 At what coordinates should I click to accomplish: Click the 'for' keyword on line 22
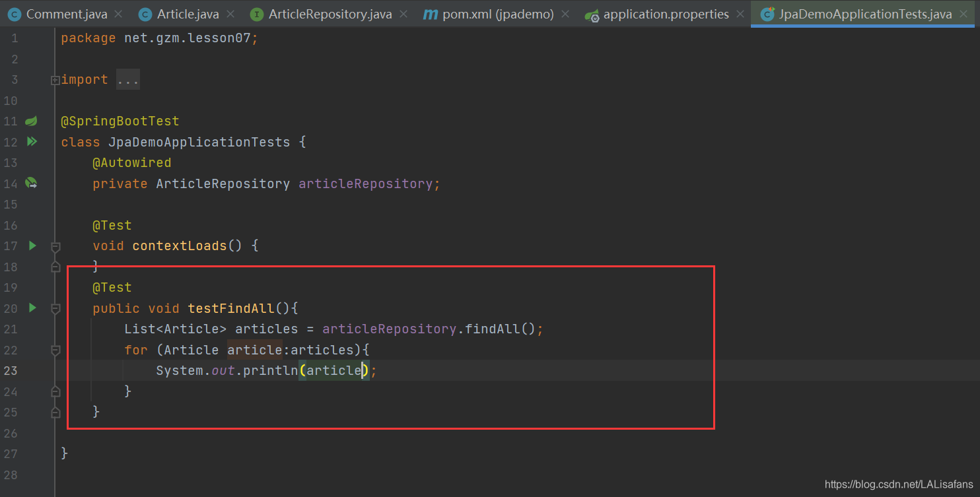pyautogui.click(x=136, y=350)
